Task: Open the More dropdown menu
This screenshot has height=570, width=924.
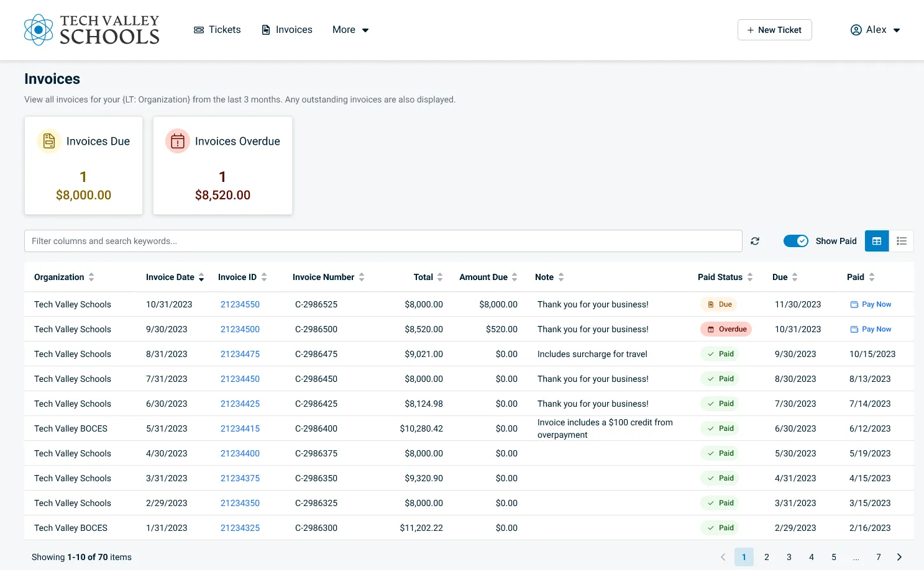Action: pos(350,30)
